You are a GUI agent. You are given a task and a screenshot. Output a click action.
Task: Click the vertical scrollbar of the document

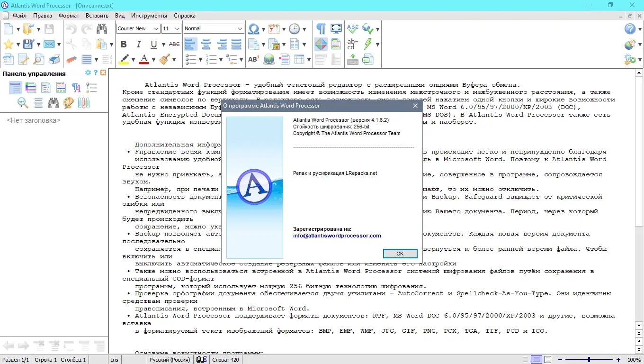pyautogui.click(x=639, y=199)
